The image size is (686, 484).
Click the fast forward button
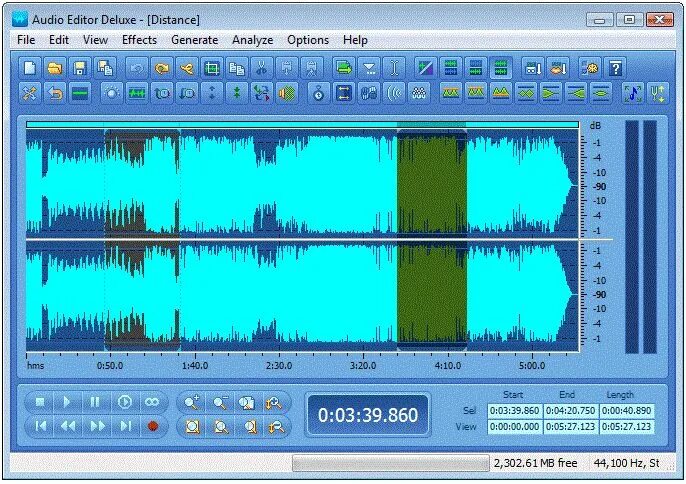pos(97,426)
